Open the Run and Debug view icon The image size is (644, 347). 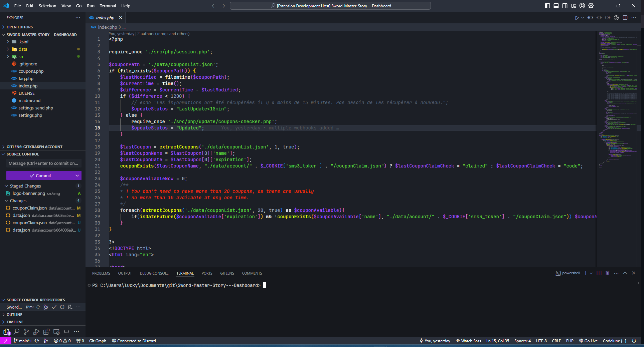click(36, 332)
